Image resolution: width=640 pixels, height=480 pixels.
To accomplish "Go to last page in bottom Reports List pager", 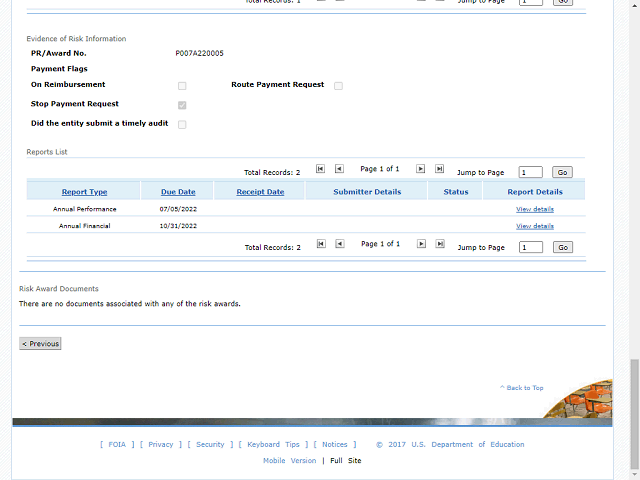I will (x=440, y=244).
